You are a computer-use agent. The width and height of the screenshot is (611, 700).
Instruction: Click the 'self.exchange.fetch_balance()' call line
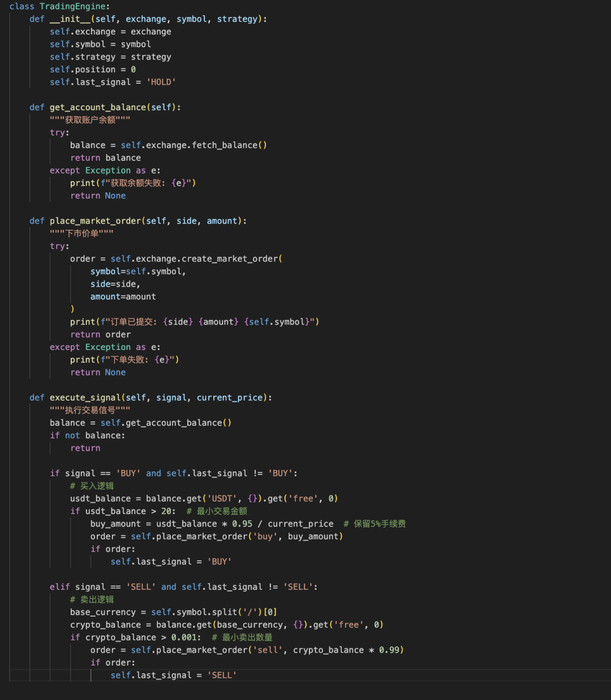[169, 145]
